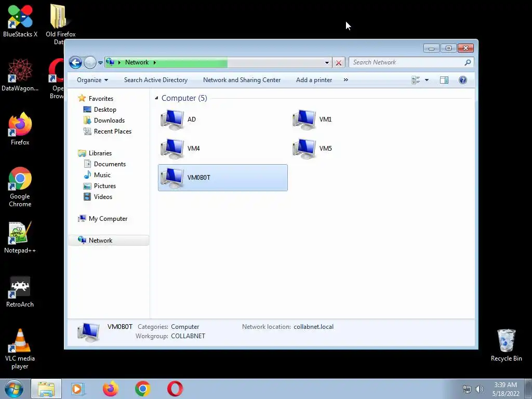The width and height of the screenshot is (532, 399).
Task: Open the Help button
Action: (463, 80)
